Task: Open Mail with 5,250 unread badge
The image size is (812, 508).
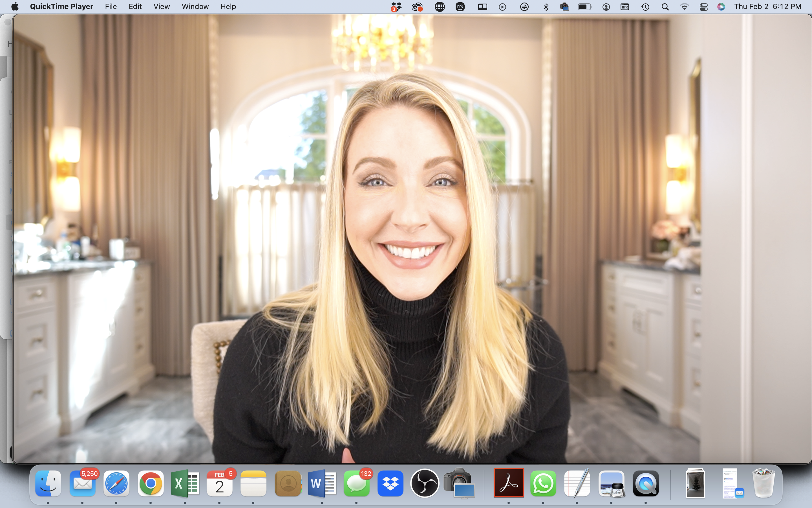Action: tap(83, 483)
